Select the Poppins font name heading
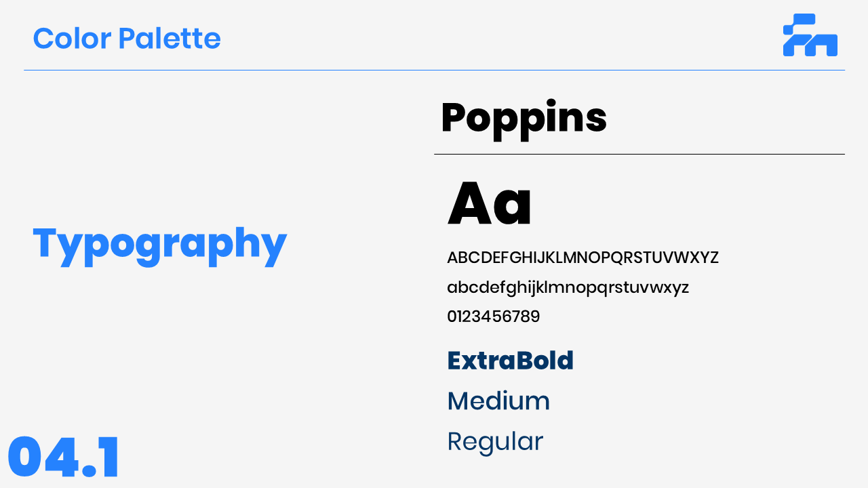The image size is (868, 488). point(524,119)
